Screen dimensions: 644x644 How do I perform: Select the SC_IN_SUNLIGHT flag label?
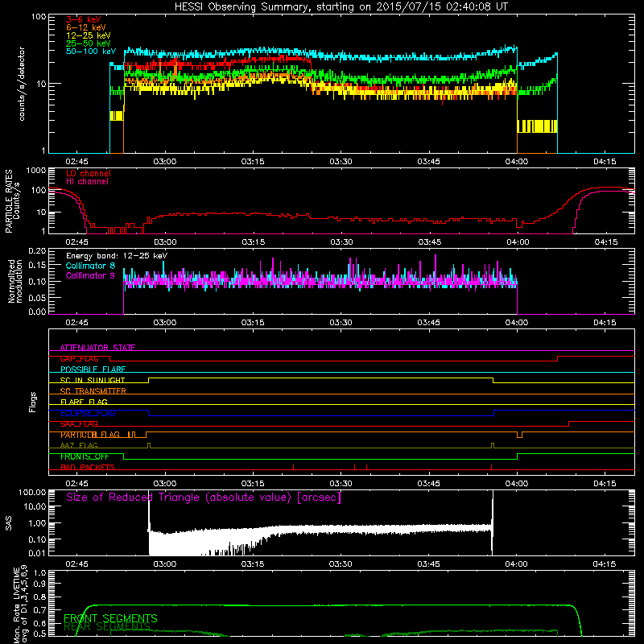(93, 380)
